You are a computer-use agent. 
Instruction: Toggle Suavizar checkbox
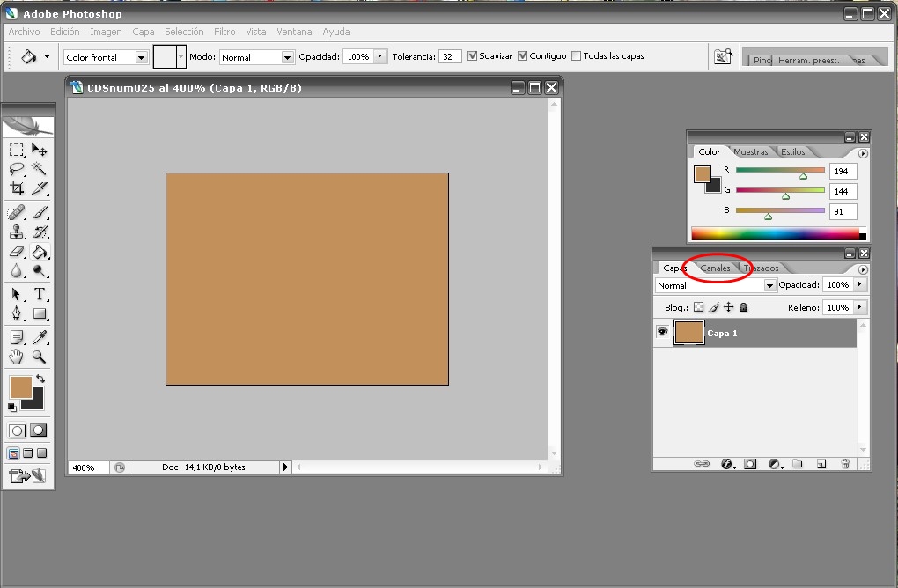473,55
